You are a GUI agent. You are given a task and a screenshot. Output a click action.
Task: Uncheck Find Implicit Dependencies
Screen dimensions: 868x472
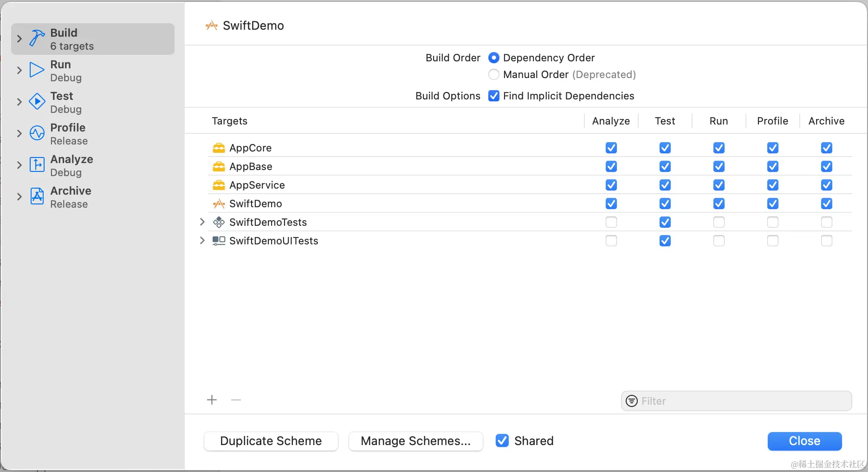click(x=494, y=96)
